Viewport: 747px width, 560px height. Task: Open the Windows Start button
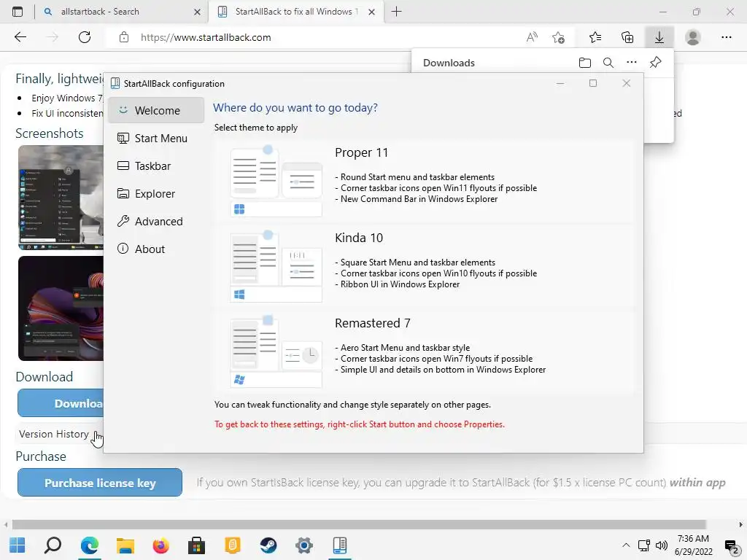pyautogui.click(x=18, y=545)
